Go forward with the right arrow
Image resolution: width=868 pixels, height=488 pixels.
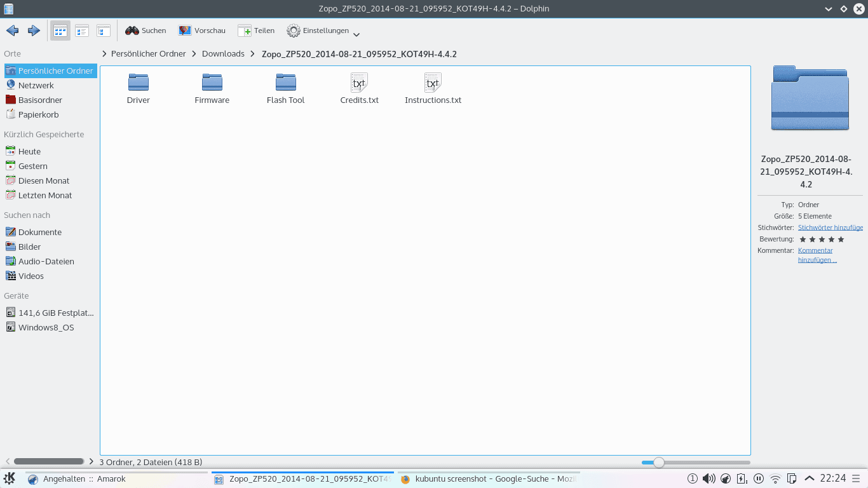coord(34,30)
